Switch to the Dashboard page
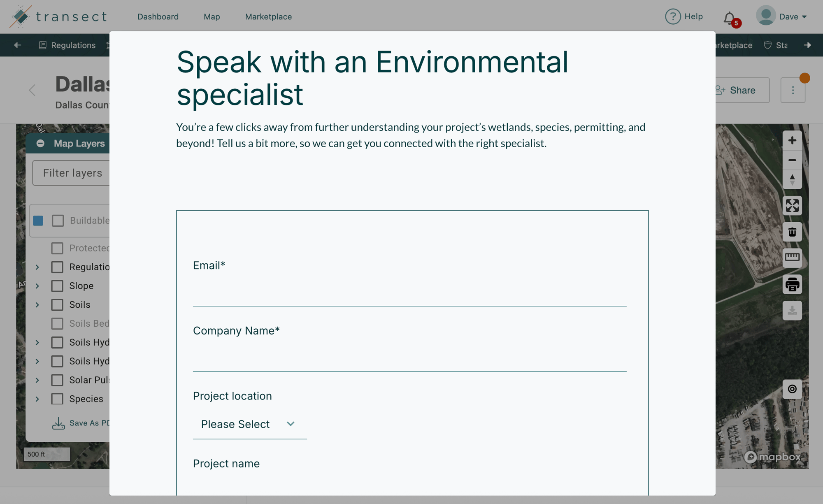Viewport: 823px width, 504px height. pyautogui.click(x=158, y=16)
